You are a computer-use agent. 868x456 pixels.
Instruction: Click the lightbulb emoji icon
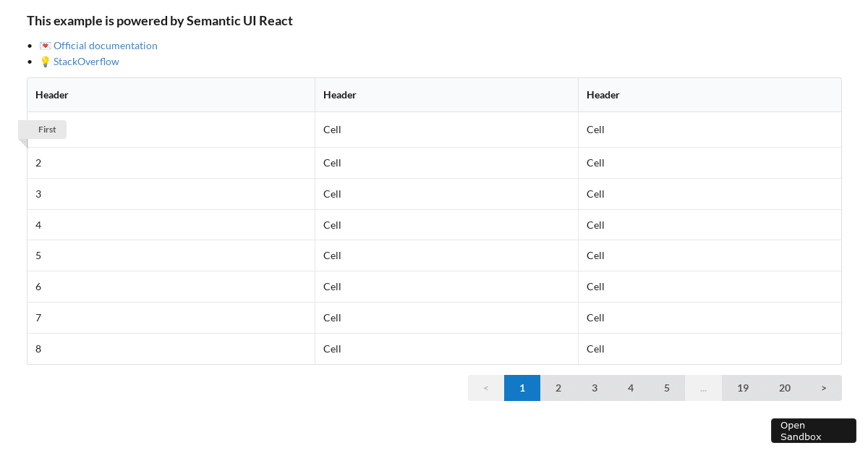point(45,62)
